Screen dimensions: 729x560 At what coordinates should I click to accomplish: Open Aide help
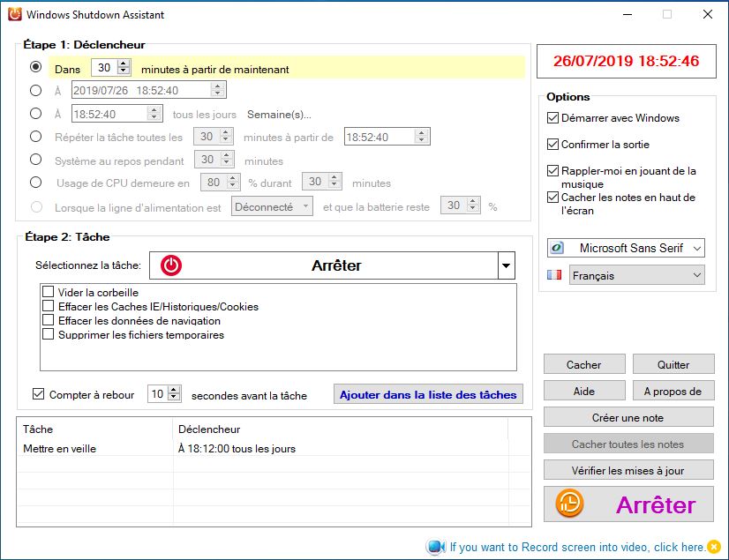pos(584,391)
